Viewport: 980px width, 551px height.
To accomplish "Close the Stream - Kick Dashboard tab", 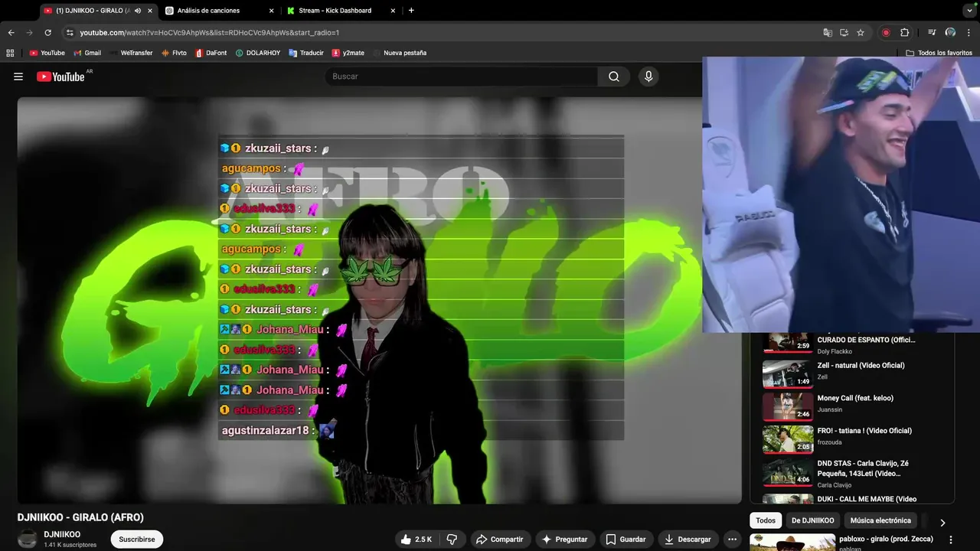I will tap(394, 11).
